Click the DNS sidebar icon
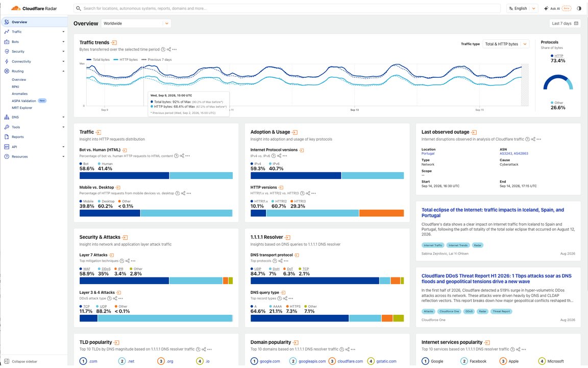The image size is (588, 368). [x=6, y=117]
